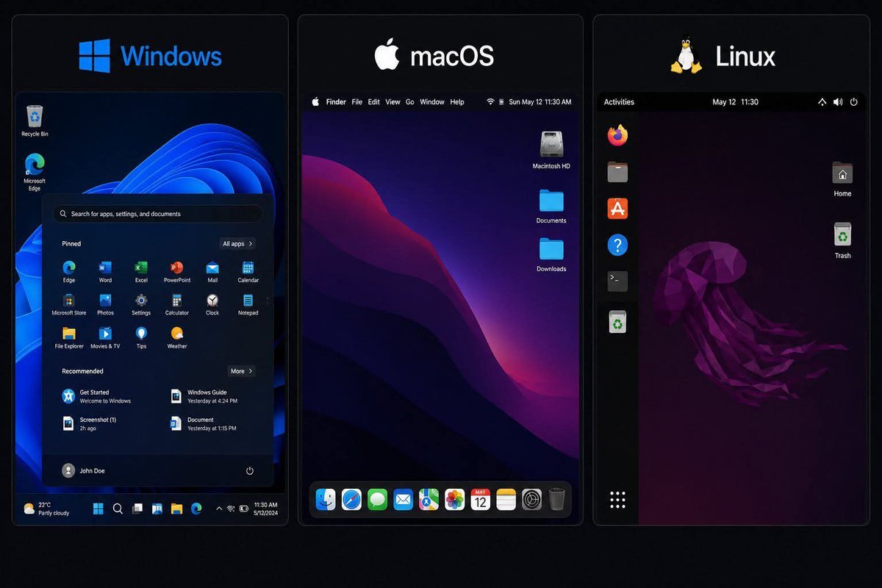Open Get Started recommended item
This screenshot has width=882, height=588.
click(x=96, y=397)
